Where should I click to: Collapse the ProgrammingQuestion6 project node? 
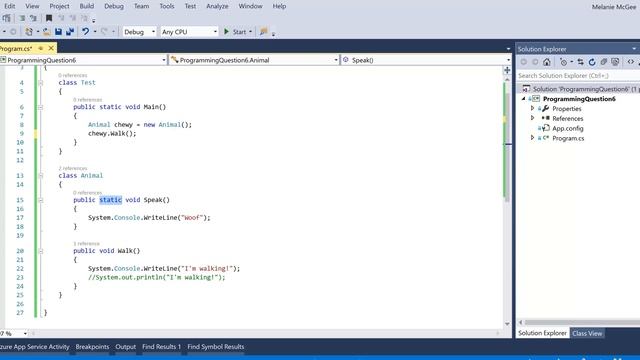click(x=523, y=99)
